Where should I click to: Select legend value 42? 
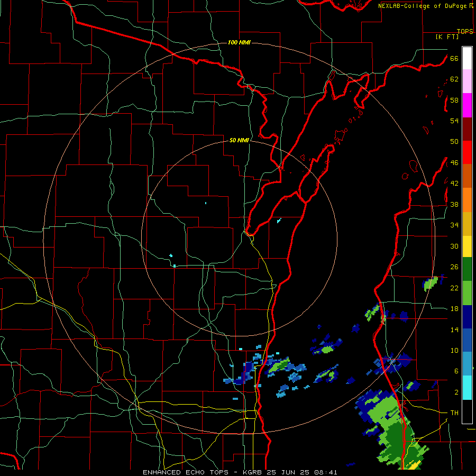(x=454, y=184)
